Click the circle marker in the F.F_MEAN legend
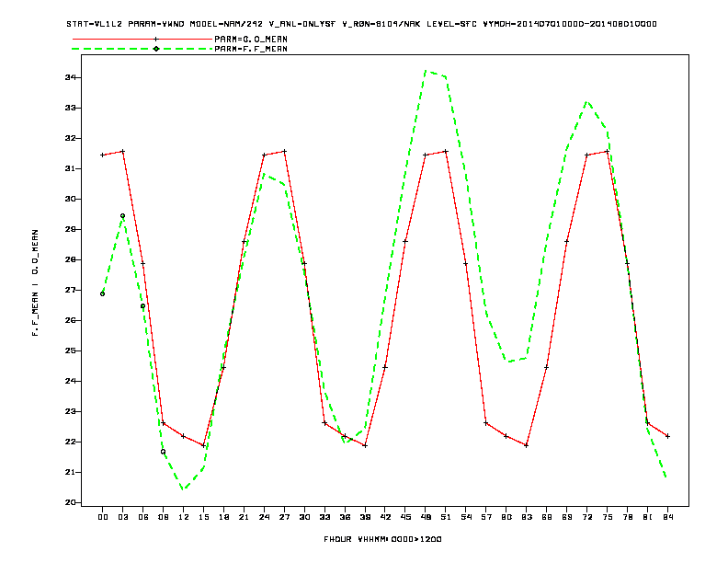 pyautogui.click(x=156, y=49)
